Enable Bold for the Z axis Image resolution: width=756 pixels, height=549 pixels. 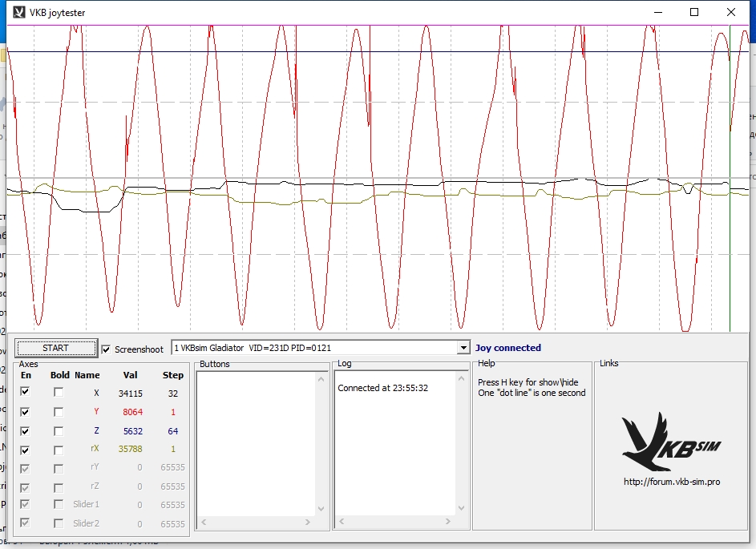[59, 431]
